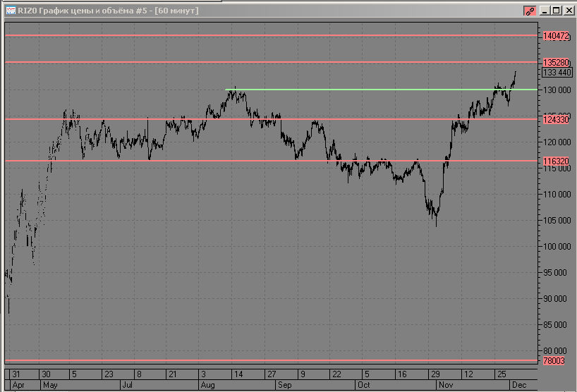Viewport: 577px width, 392px height.
Task: Click the Dec month label
Action: tap(519, 386)
